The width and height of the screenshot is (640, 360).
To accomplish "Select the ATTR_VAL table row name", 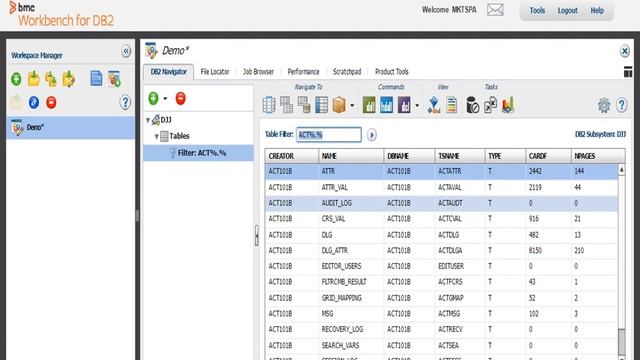I will click(x=334, y=187).
